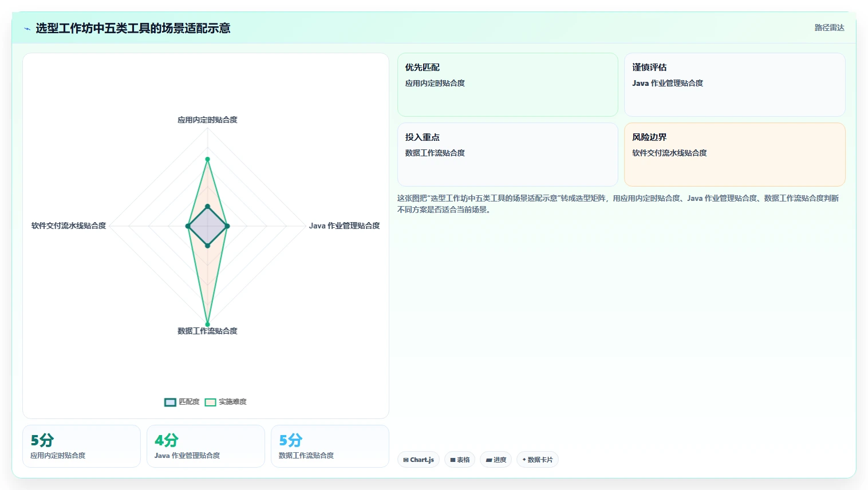Image resolution: width=868 pixels, height=490 pixels.
Task: Click the rightmost dark 匹配度 radar data point
Action: (x=227, y=226)
